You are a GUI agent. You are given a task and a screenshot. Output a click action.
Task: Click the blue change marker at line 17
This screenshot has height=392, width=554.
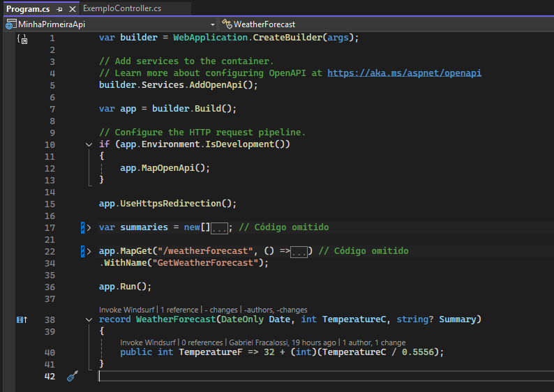(82, 228)
